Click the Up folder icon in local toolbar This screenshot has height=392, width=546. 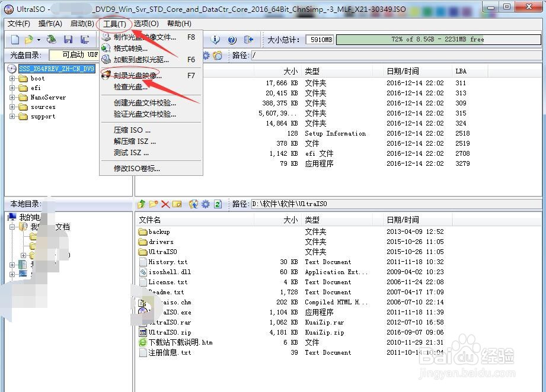(x=142, y=204)
